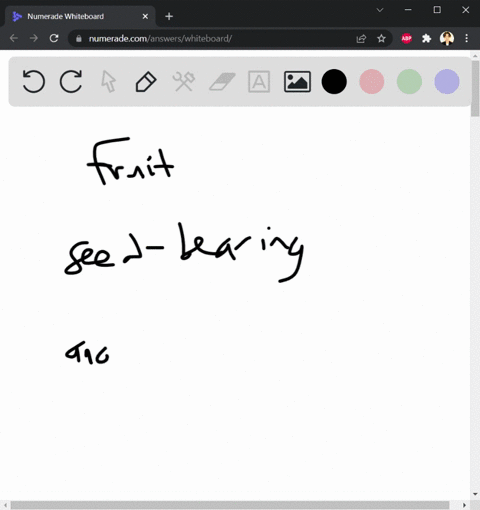Open a new browser tab
The width and height of the screenshot is (480, 510).
pos(169,16)
